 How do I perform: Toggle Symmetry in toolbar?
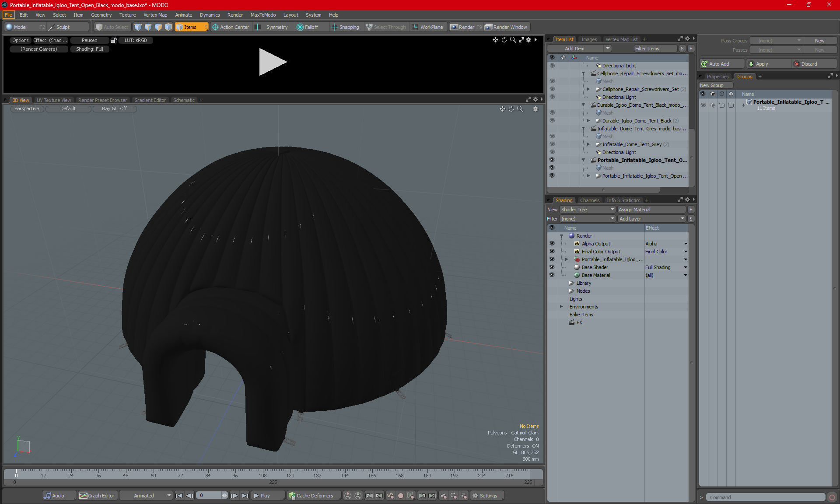click(x=272, y=27)
